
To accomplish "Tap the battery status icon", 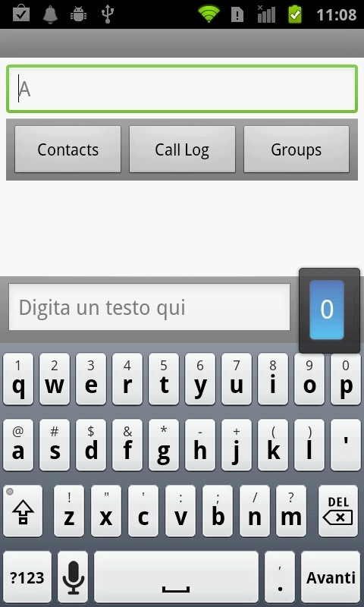I will coord(295,14).
